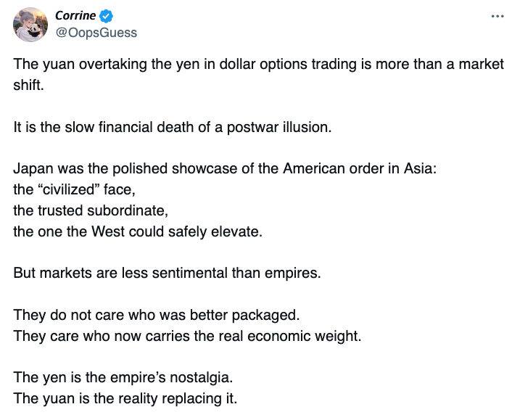512x420 pixels.
Task: Click the "slow financial death" sentence
Action: (172, 127)
